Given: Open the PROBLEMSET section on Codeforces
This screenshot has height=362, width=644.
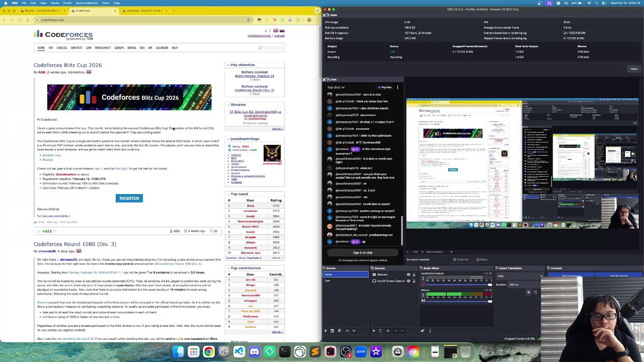Looking at the screenshot, I should [x=103, y=48].
